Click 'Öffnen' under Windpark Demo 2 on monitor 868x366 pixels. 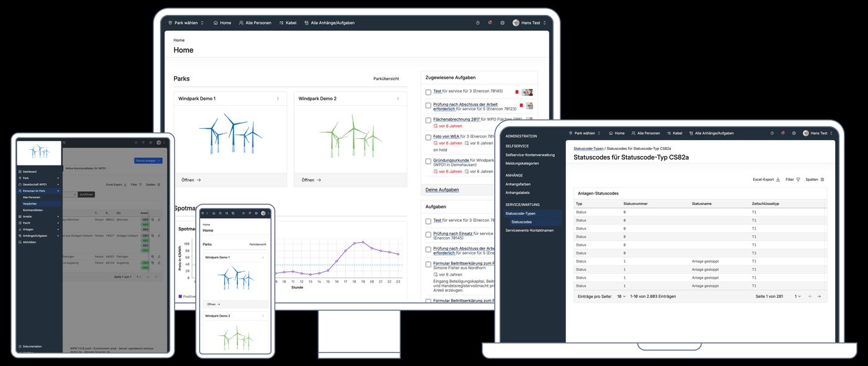tap(311, 180)
